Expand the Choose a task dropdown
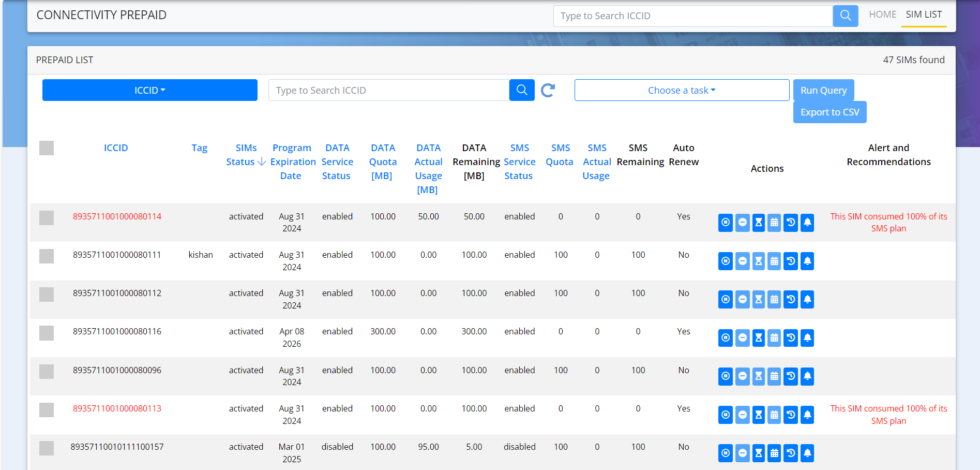This screenshot has width=980, height=470. pos(682,90)
